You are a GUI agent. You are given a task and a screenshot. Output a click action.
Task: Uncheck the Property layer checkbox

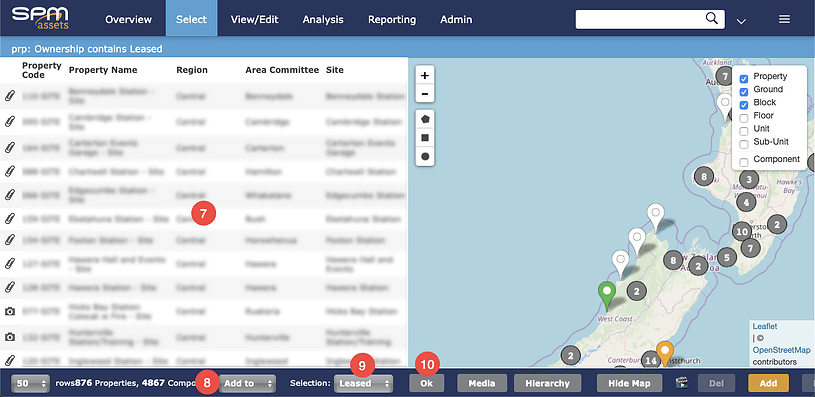pos(744,79)
